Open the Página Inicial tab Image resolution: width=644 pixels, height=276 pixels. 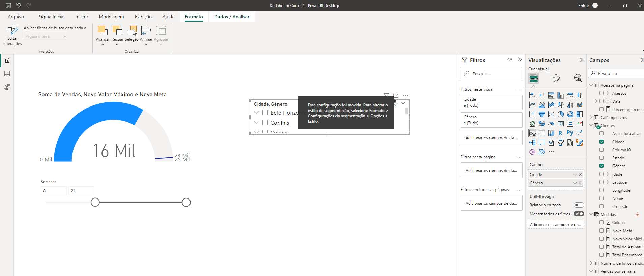coord(51,17)
